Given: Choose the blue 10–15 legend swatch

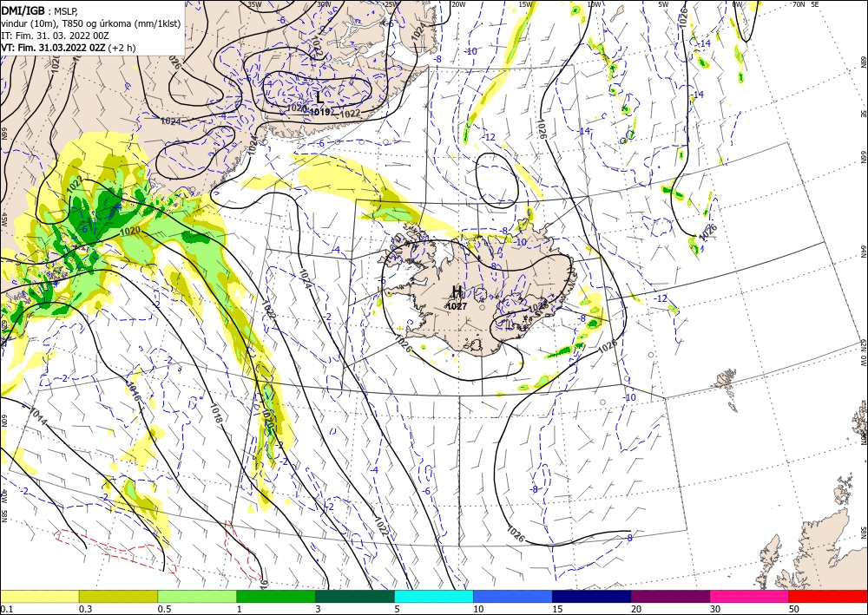Looking at the screenshot, I should pyautogui.click(x=513, y=596).
